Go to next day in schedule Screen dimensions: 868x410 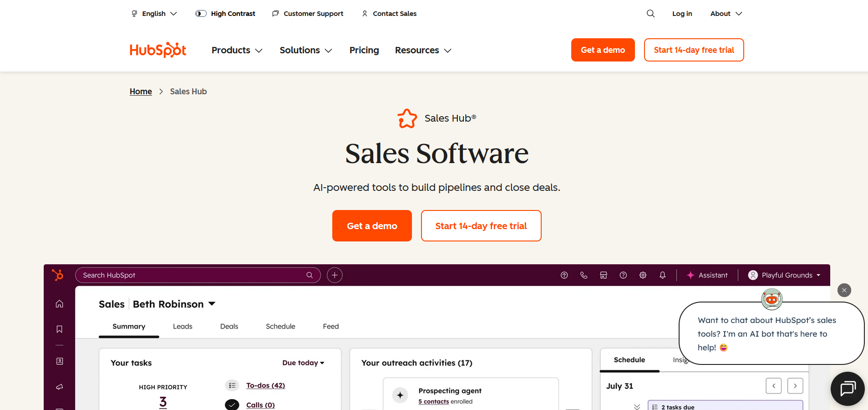pyautogui.click(x=795, y=386)
